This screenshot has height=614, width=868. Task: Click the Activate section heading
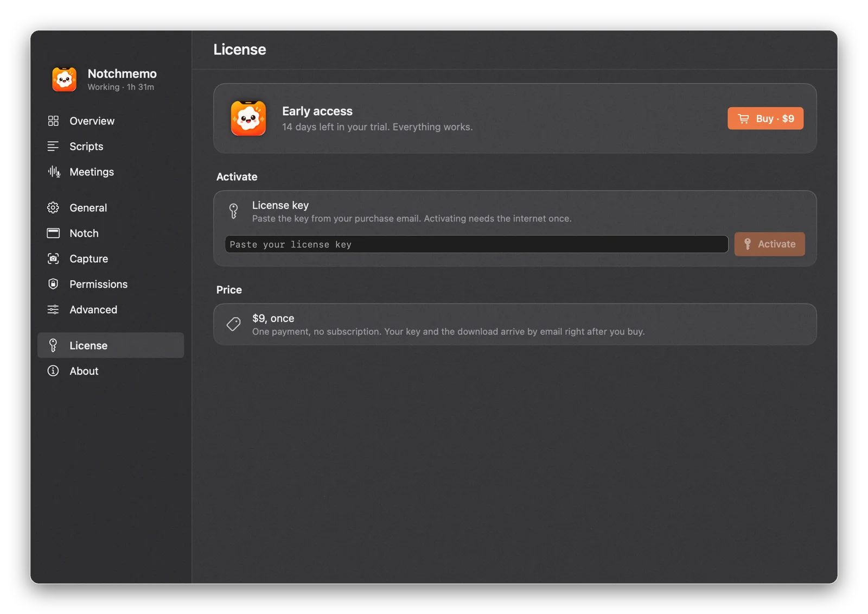pyautogui.click(x=237, y=176)
